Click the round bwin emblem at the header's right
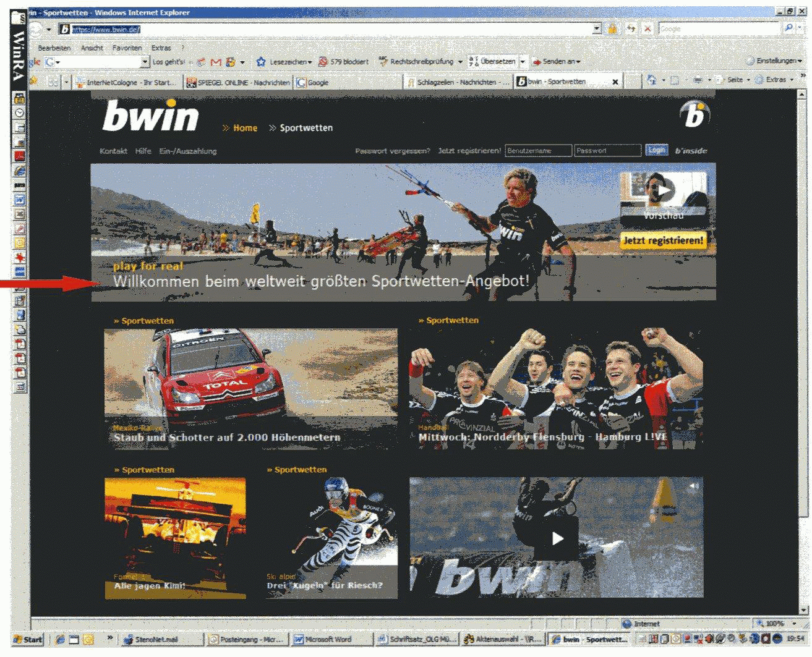 [694, 115]
